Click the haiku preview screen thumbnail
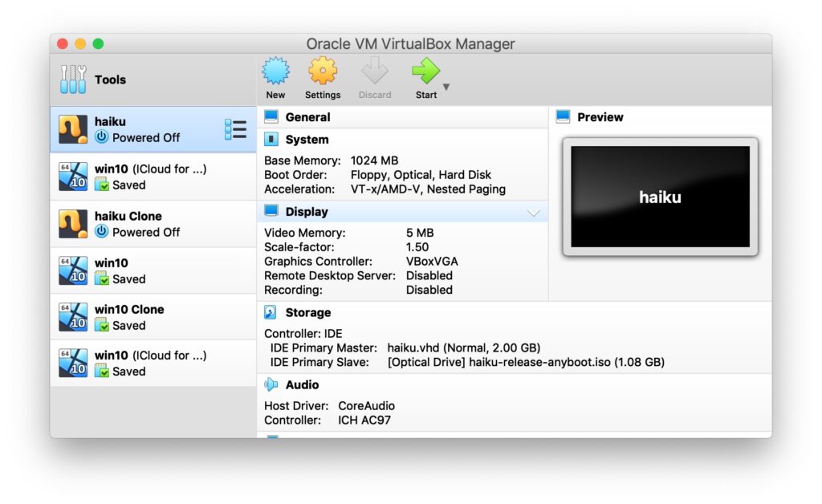Screen dimensions: 822x504 pyautogui.click(x=660, y=197)
